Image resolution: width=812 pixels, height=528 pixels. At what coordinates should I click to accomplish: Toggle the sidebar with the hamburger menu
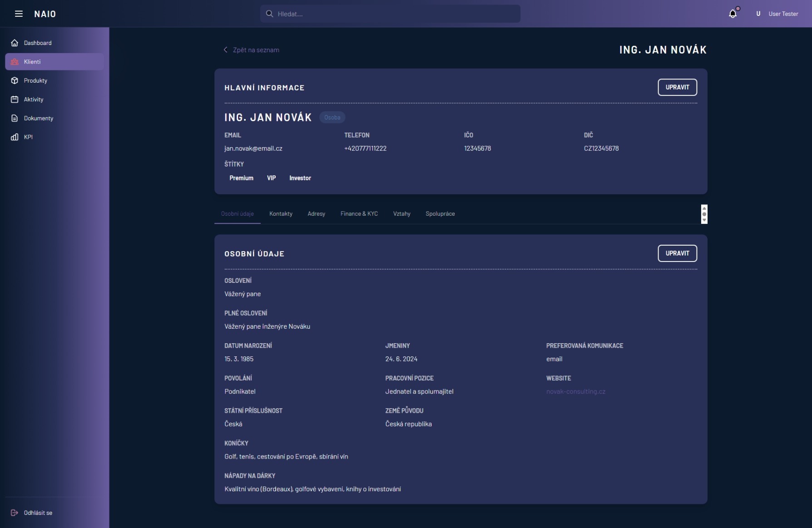click(x=19, y=14)
